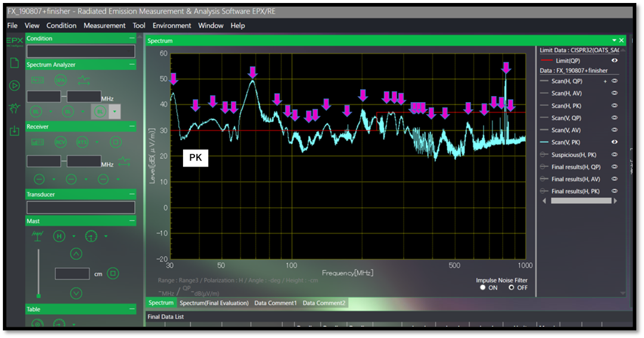Viewport: 644px width, 338px height.
Task: Click the Spectrum Analyzer frequency span waveform icon
Action: pyautogui.click(x=83, y=80)
